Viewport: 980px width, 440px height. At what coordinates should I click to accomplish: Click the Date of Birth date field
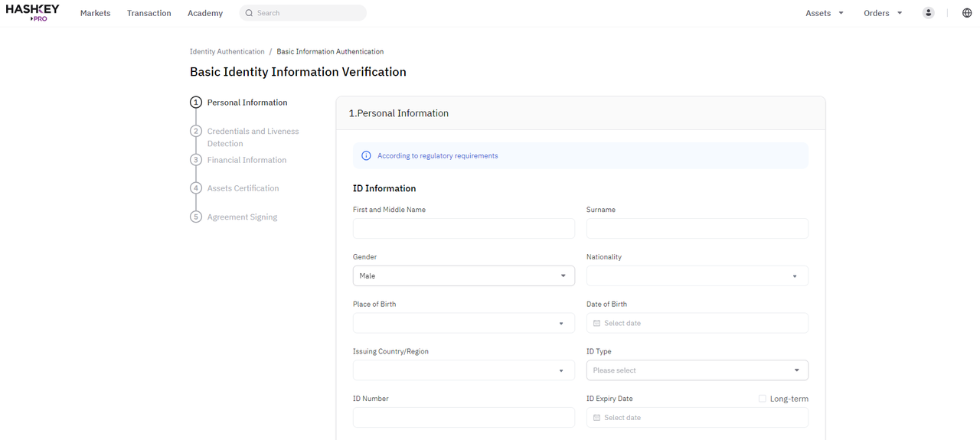point(697,323)
